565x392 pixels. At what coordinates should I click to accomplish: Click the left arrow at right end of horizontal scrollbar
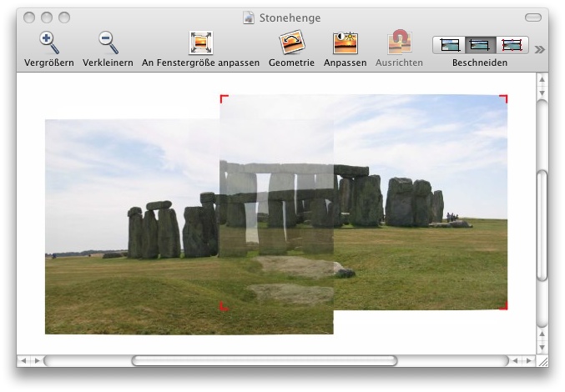tap(514, 360)
